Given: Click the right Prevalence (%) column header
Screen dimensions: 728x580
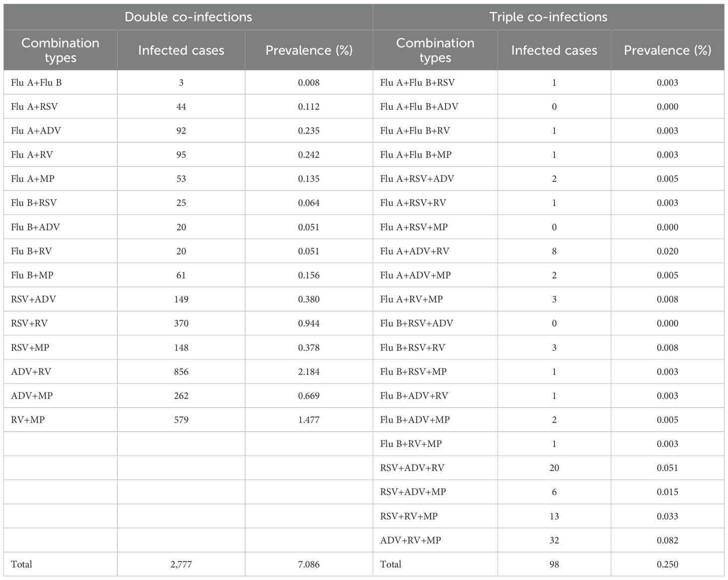Looking at the screenshot, I should click(x=667, y=50).
